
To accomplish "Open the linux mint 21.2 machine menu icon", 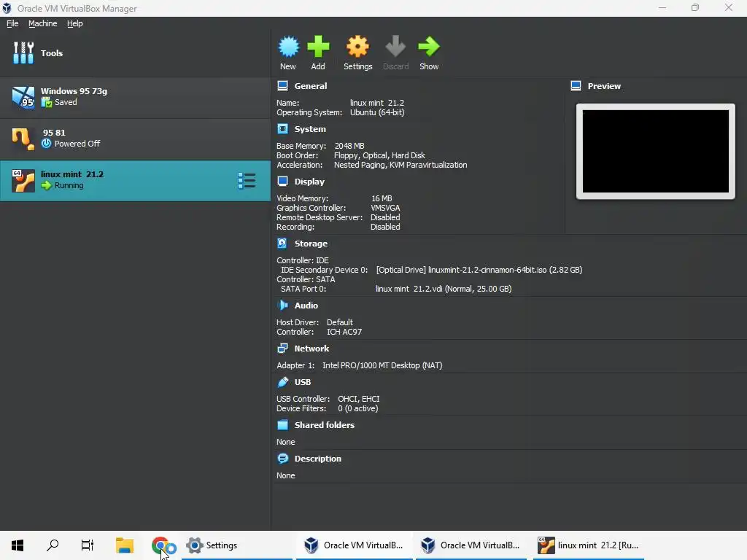I will pos(247,181).
